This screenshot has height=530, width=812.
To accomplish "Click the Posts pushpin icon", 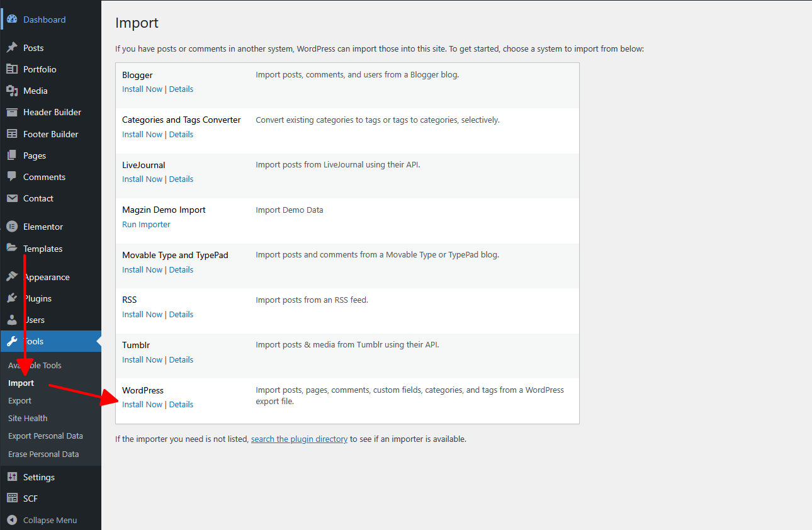I will [12, 48].
